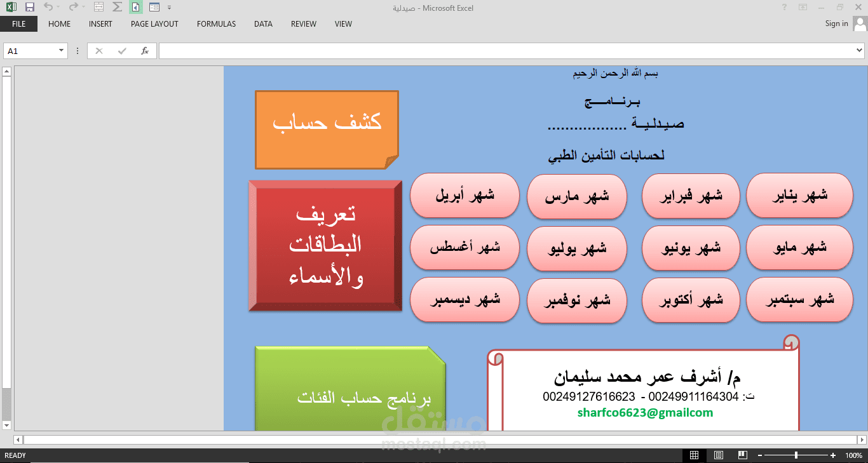
Task: Open the شهر يناير month button
Action: point(799,196)
